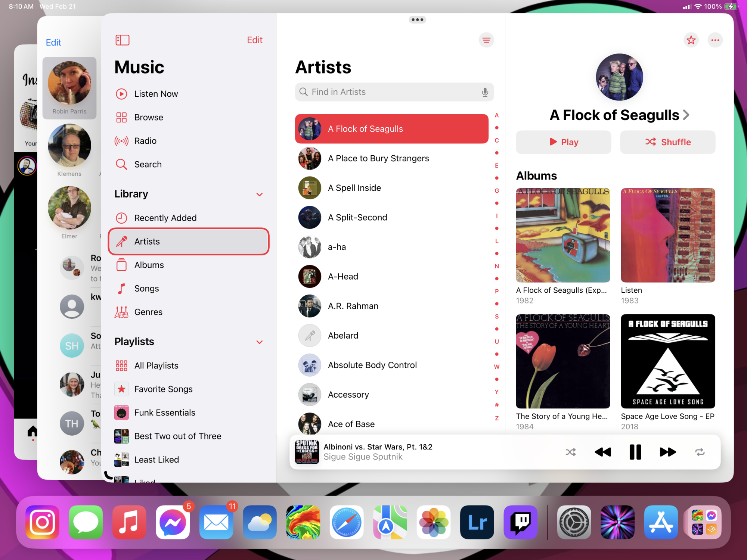Tap the microphone icon in search field
The image size is (747, 560).
[x=485, y=92]
